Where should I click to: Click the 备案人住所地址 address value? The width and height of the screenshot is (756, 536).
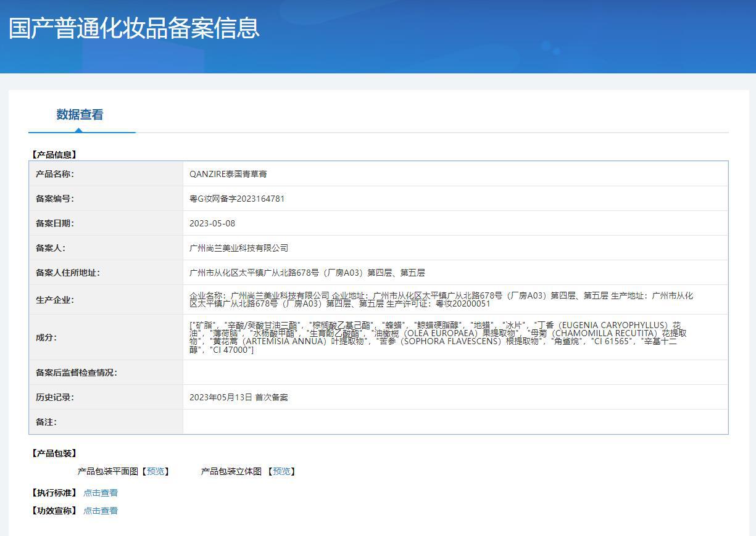click(x=307, y=273)
